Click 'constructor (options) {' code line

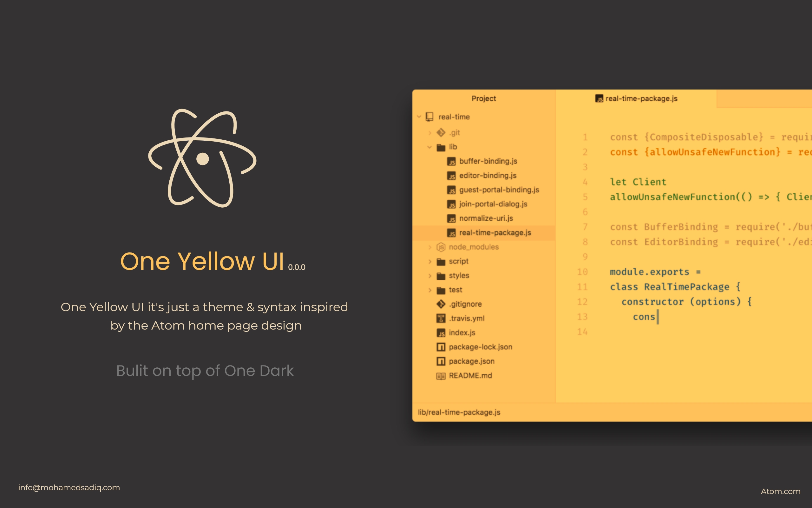[686, 302]
